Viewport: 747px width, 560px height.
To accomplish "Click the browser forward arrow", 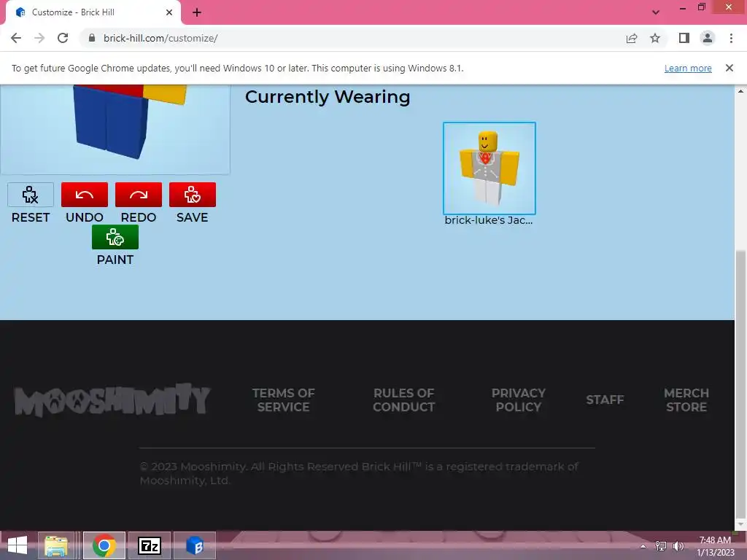I will pyautogui.click(x=39, y=38).
